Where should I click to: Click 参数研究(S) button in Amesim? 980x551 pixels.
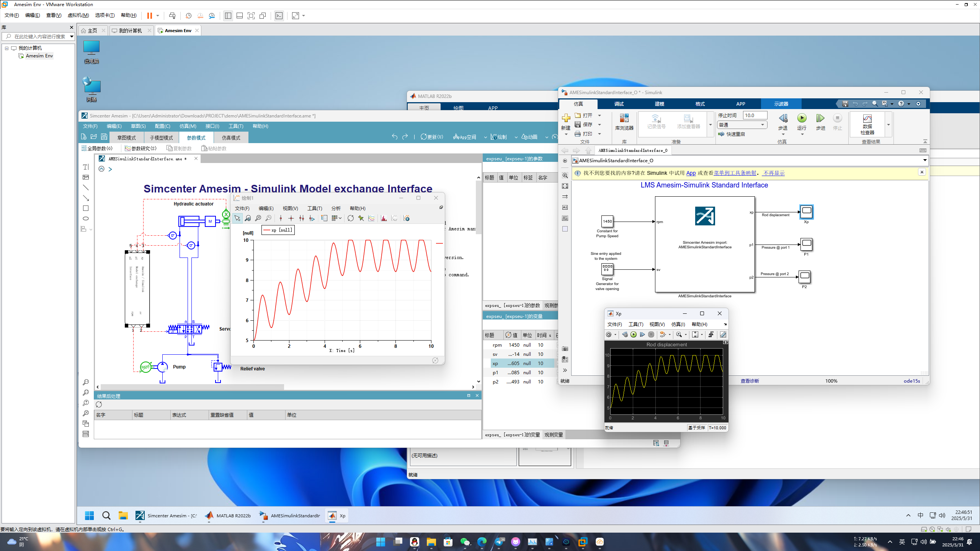coord(141,148)
